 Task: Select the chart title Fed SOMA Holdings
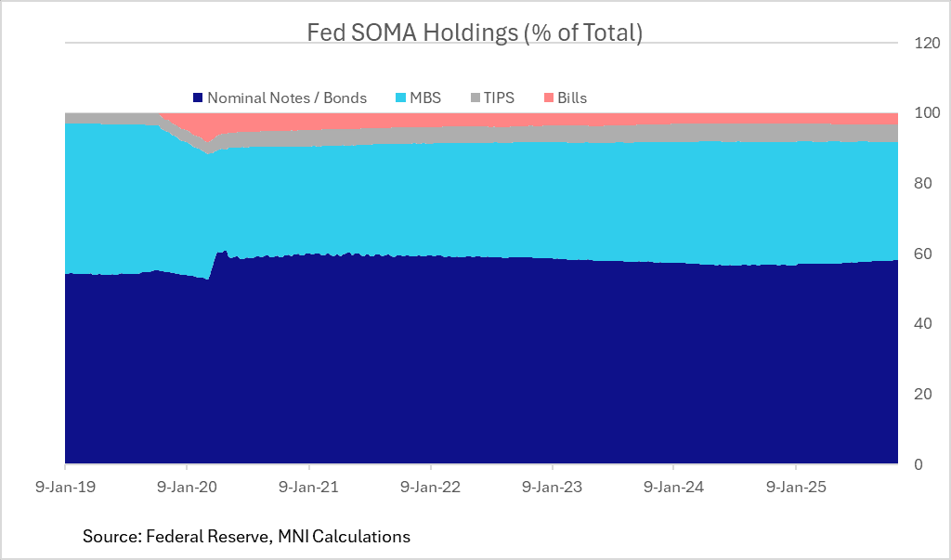pyautogui.click(x=475, y=33)
